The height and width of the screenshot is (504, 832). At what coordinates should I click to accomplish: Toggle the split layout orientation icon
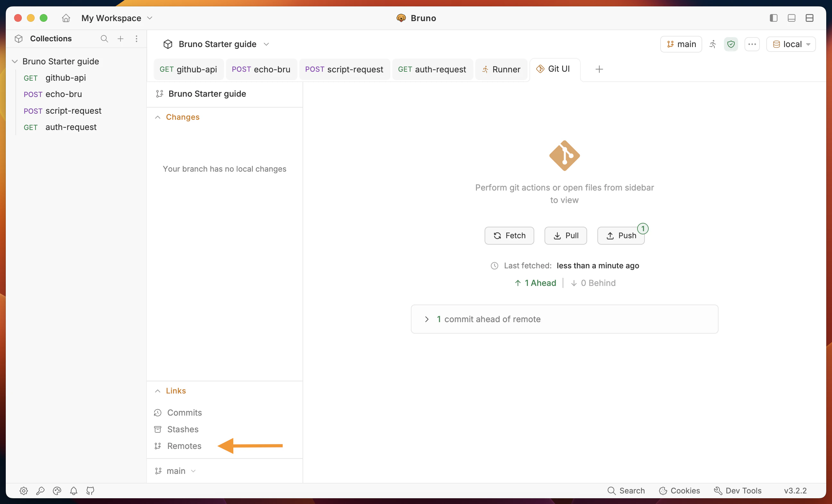pos(809,18)
